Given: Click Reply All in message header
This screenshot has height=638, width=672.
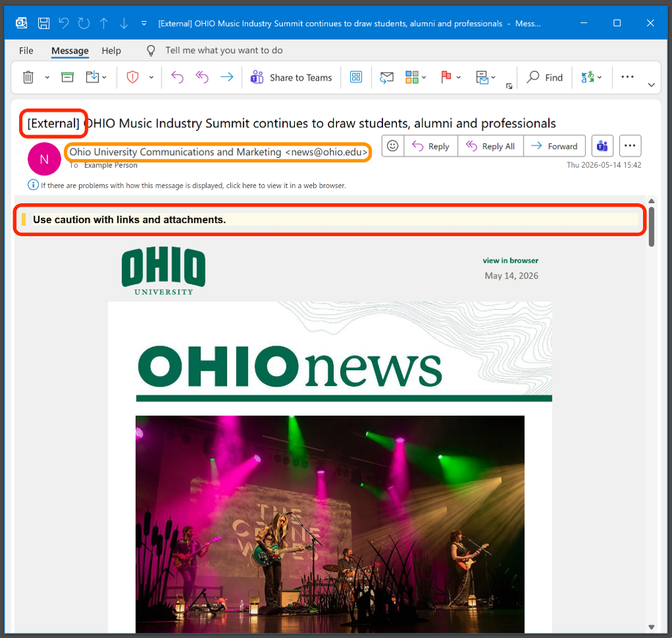Looking at the screenshot, I should [490, 146].
